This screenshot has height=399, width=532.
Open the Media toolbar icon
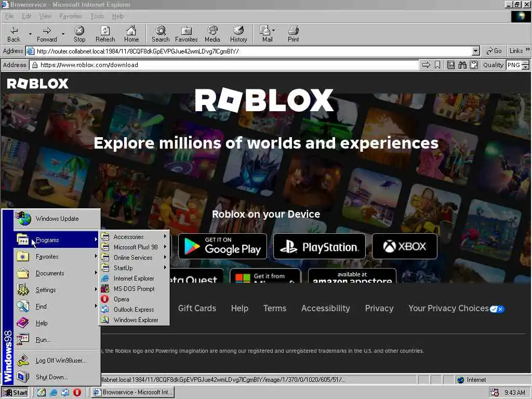point(212,31)
